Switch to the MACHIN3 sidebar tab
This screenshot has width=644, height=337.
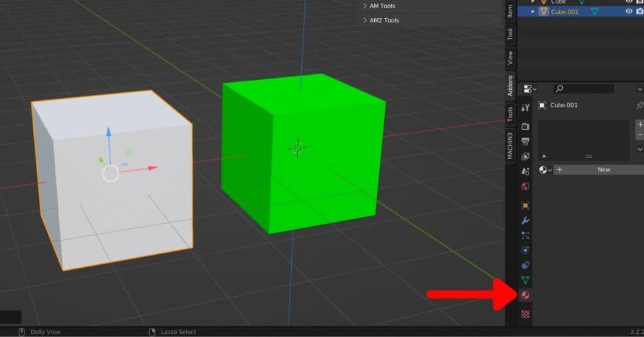click(x=510, y=146)
